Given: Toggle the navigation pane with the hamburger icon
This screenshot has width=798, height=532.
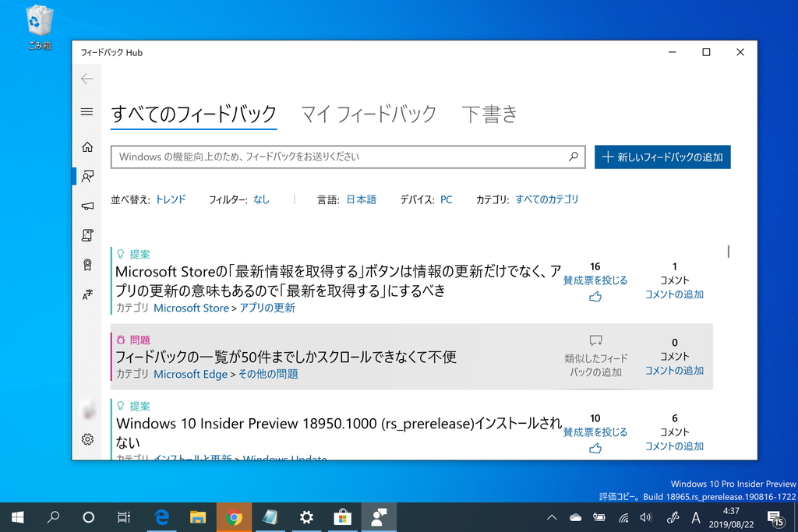Looking at the screenshot, I should 87,111.
